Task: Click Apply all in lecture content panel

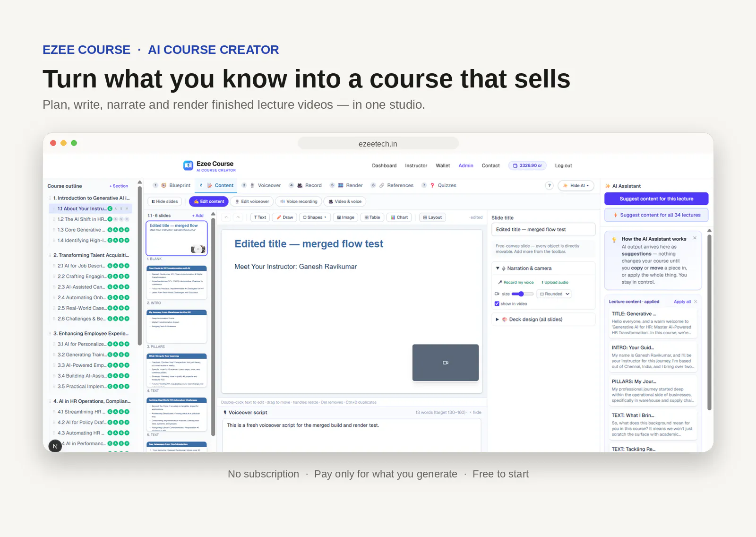Action: pyautogui.click(x=682, y=302)
